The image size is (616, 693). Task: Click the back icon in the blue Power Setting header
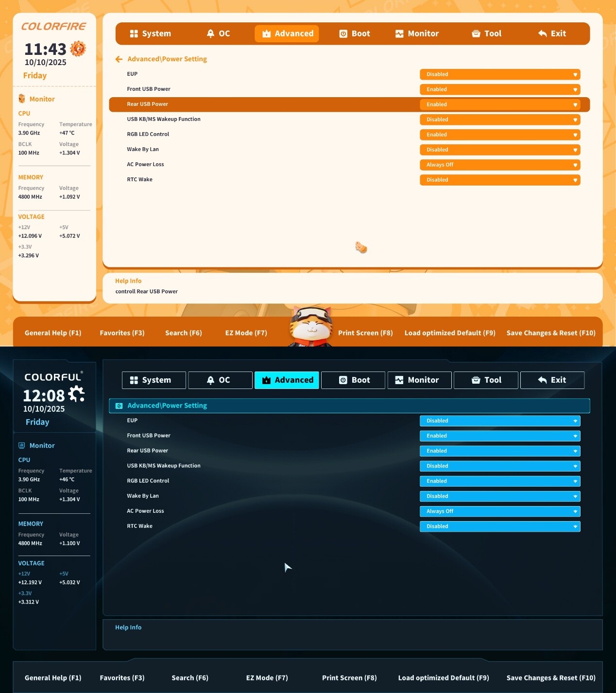tap(119, 406)
